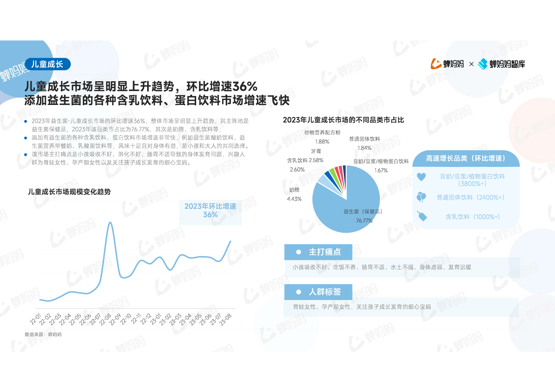This screenshot has width=555, height=392.
Task: Click the 22-08 peak on line chart
Action: pyautogui.click(x=110, y=223)
